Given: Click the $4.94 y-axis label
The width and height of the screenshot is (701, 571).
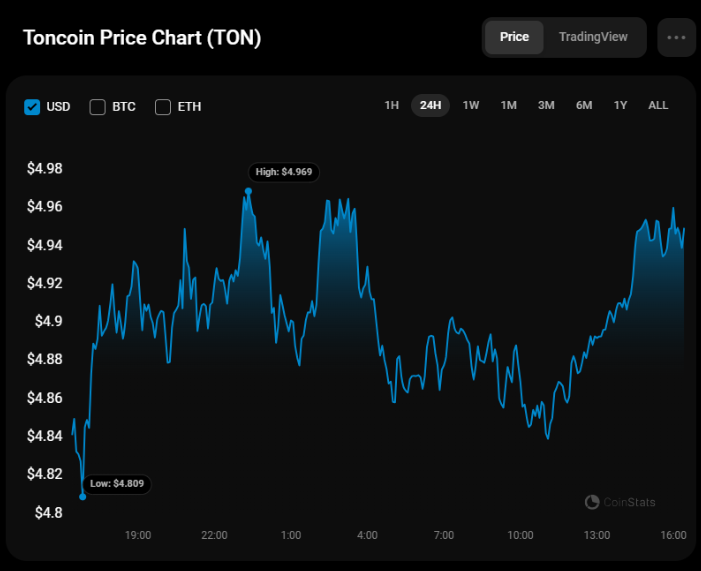Looking at the screenshot, I should pos(45,245).
